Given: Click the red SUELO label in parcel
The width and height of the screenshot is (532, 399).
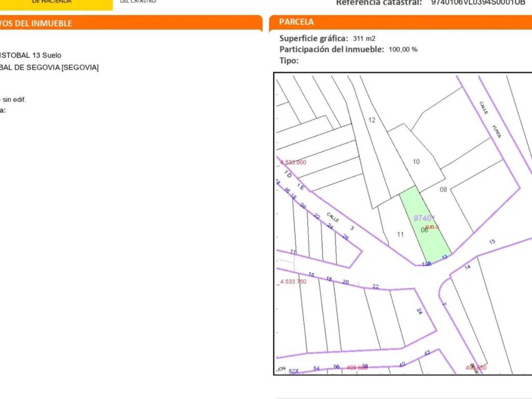Looking at the screenshot, I should (x=432, y=227).
